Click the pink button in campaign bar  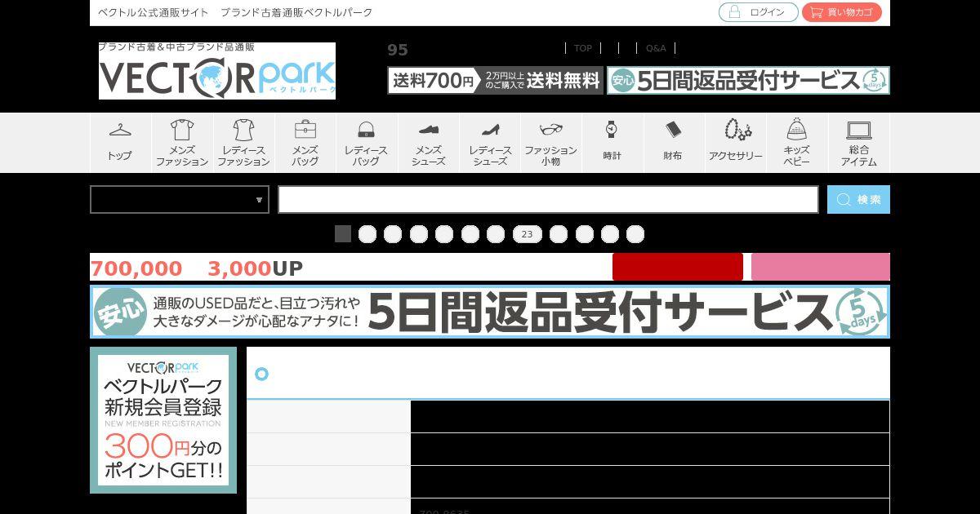(x=821, y=267)
